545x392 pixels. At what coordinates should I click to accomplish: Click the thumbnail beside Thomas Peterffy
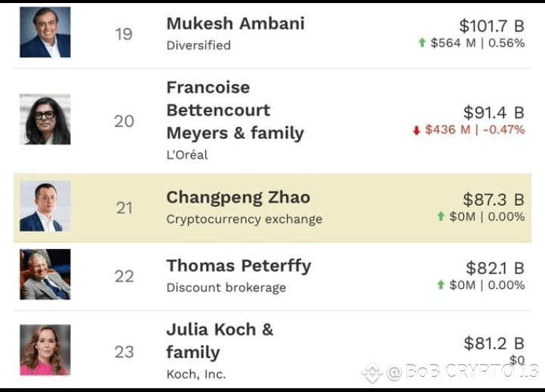click(45, 274)
